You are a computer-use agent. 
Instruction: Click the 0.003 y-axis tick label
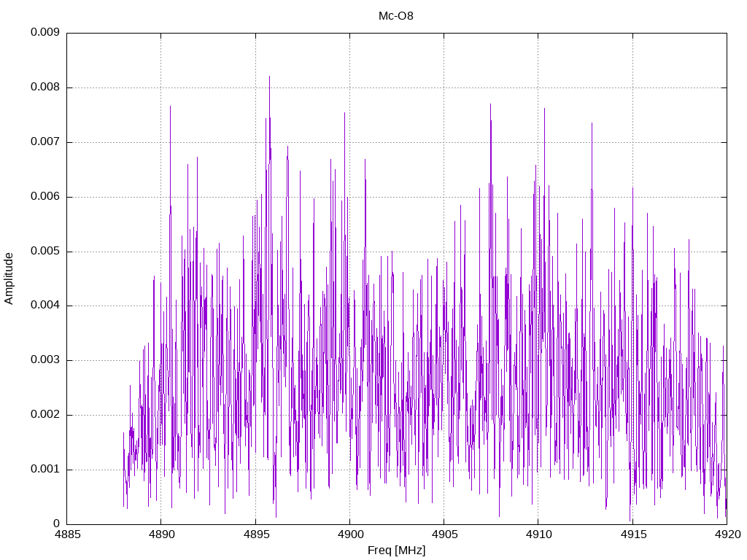pos(45,360)
